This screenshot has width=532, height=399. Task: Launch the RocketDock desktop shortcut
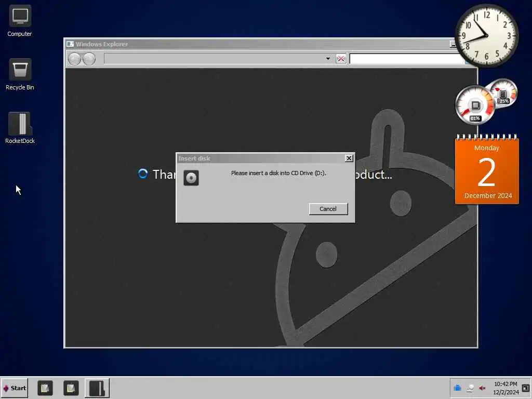(x=20, y=128)
